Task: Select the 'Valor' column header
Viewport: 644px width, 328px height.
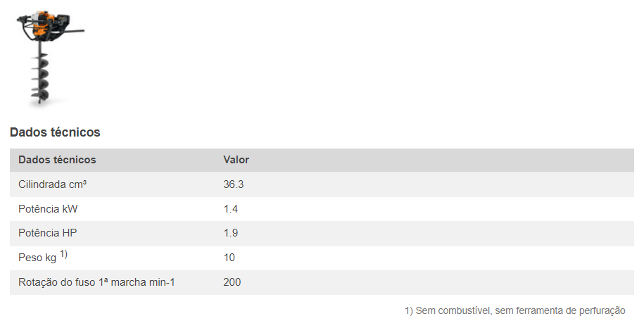Action: point(236,160)
